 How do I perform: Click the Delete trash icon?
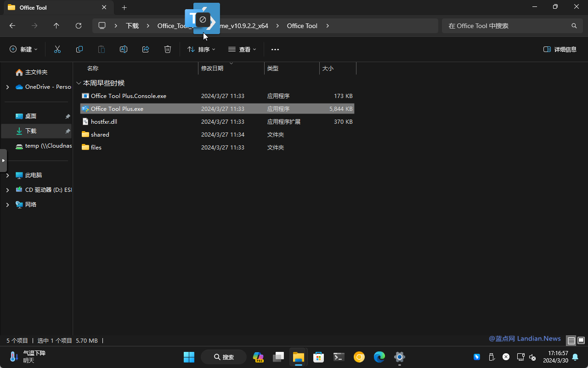coord(168,49)
